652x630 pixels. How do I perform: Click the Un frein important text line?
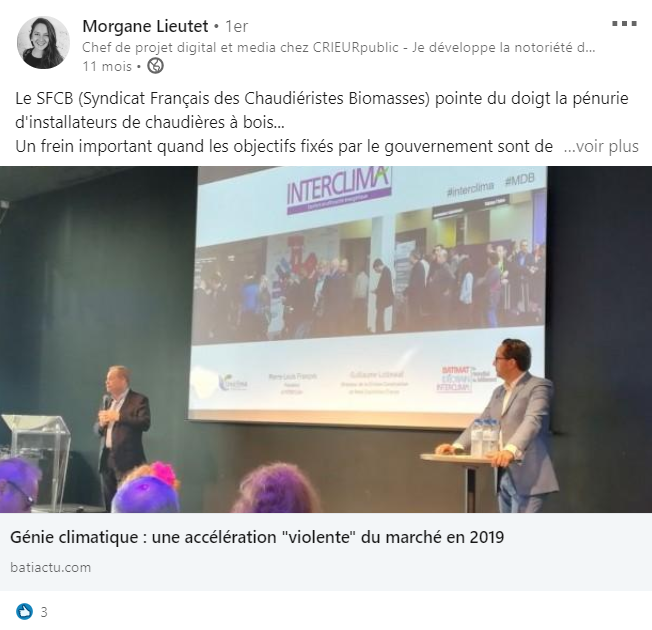pyautogui.click(x=284, y=146)
